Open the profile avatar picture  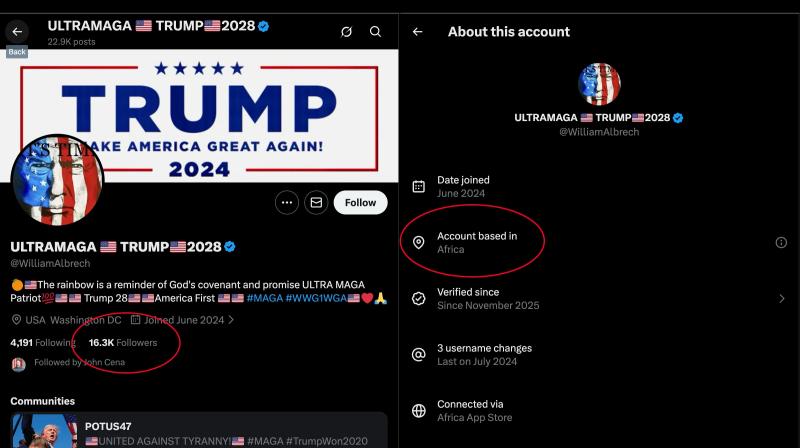57,180
